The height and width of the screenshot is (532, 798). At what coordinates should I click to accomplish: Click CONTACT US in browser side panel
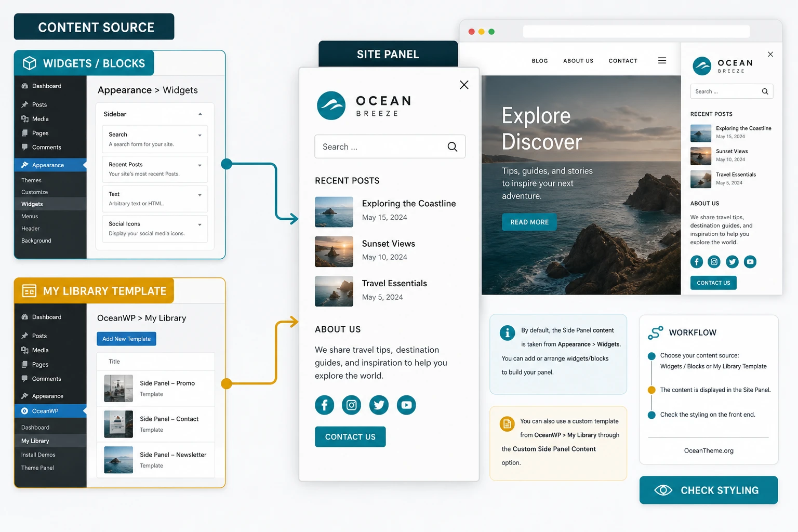[713, 283]
